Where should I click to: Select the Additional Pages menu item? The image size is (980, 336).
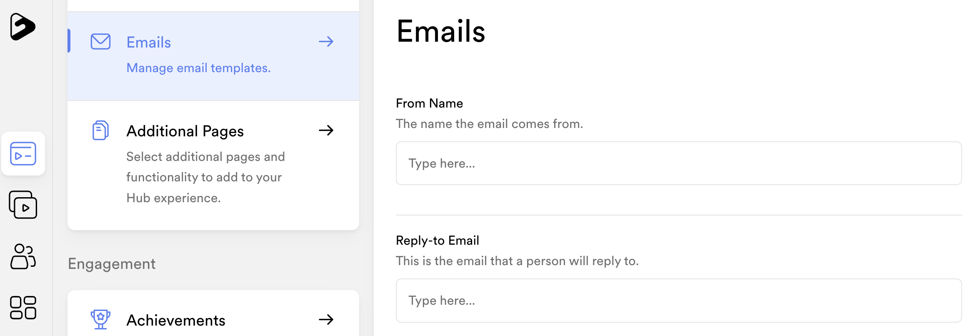point(213,165)
